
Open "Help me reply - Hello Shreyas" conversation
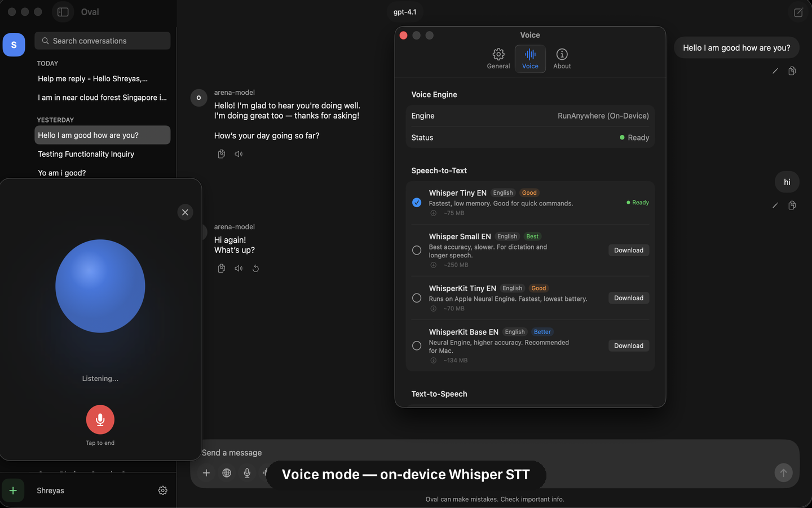(103, 79)
